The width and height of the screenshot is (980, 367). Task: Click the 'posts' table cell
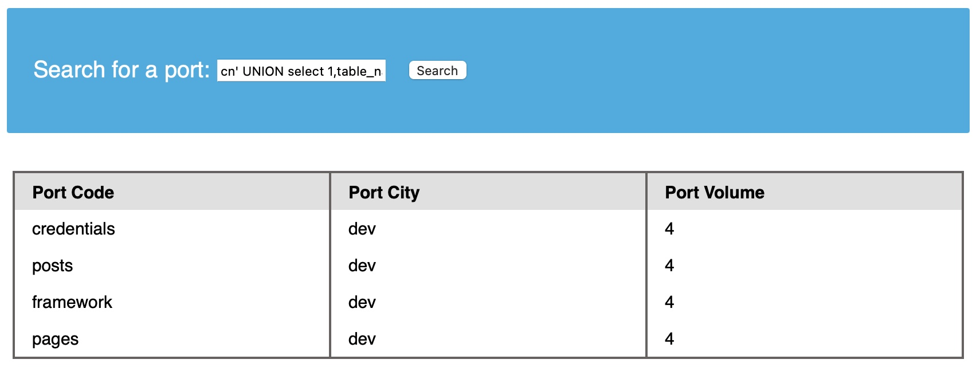[53, 266]
